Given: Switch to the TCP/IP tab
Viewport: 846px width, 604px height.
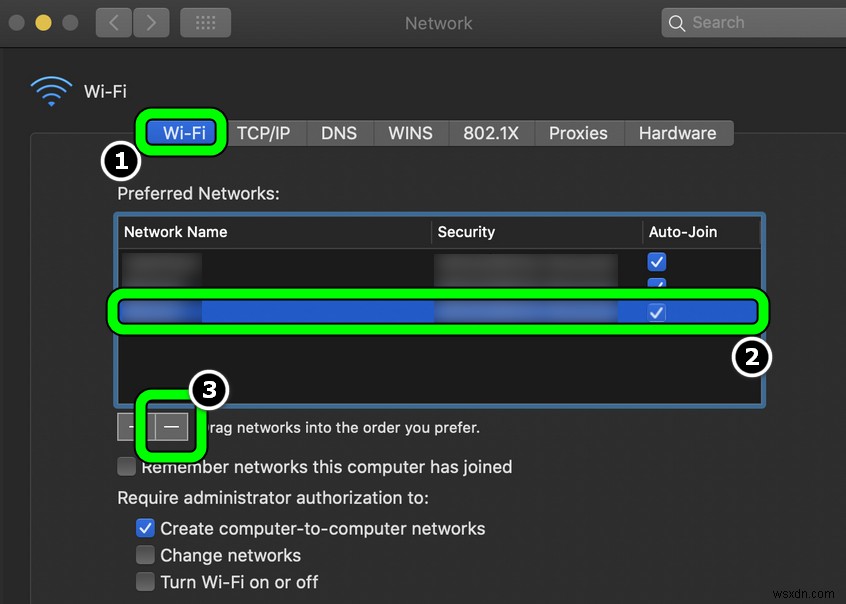Looking at the screenshot, I should [x=265, y=132].
